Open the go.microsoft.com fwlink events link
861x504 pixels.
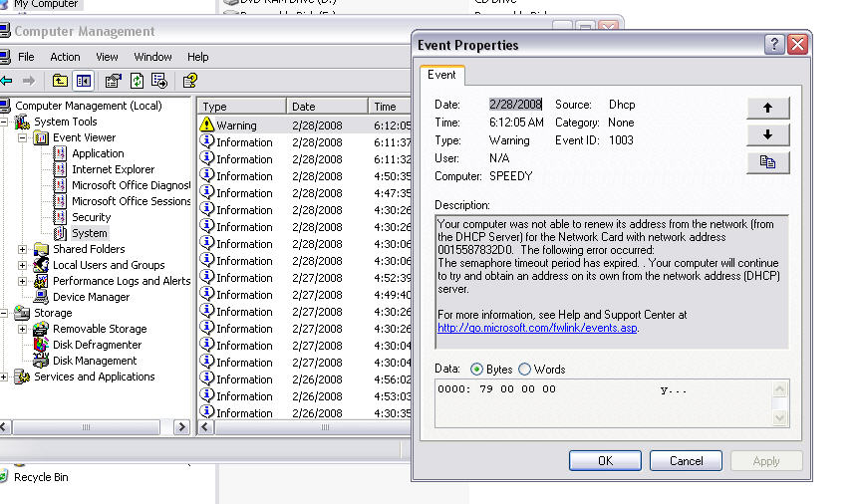pyautogui.click(x=537, y=328)
